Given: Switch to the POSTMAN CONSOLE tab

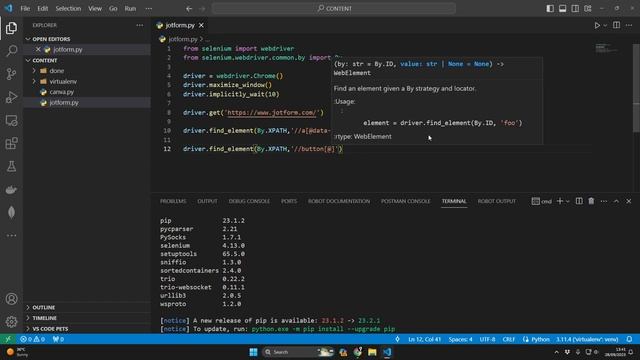Looking at the screenshot, I should click(405, 201).
